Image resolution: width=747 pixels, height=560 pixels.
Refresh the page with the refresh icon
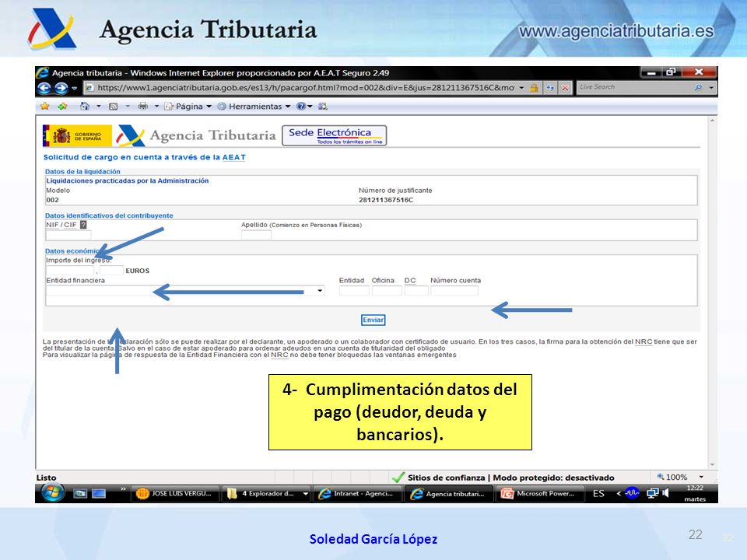550,88
